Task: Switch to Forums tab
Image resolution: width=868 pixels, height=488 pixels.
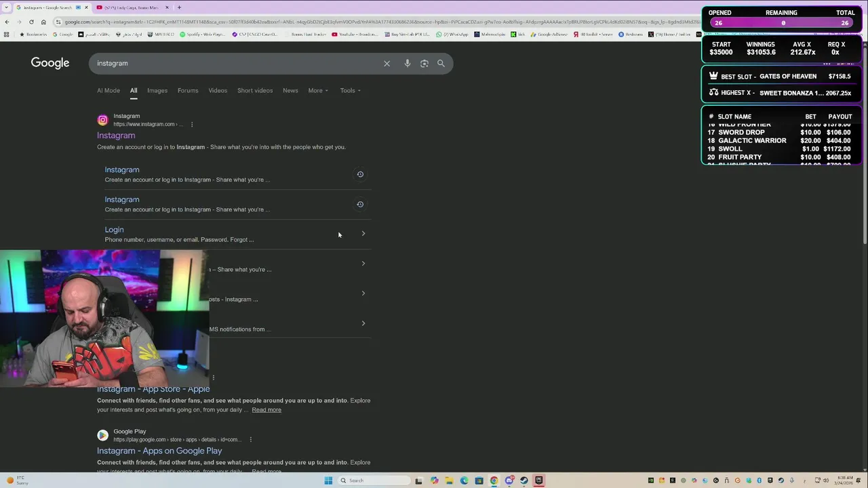Action: [x=188, y=91]
